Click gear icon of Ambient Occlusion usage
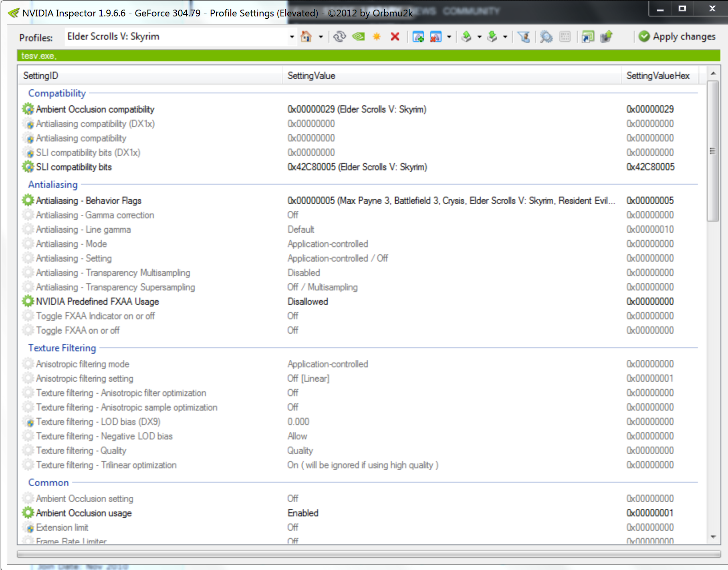 pyautogui.click(x=28, y=513)
